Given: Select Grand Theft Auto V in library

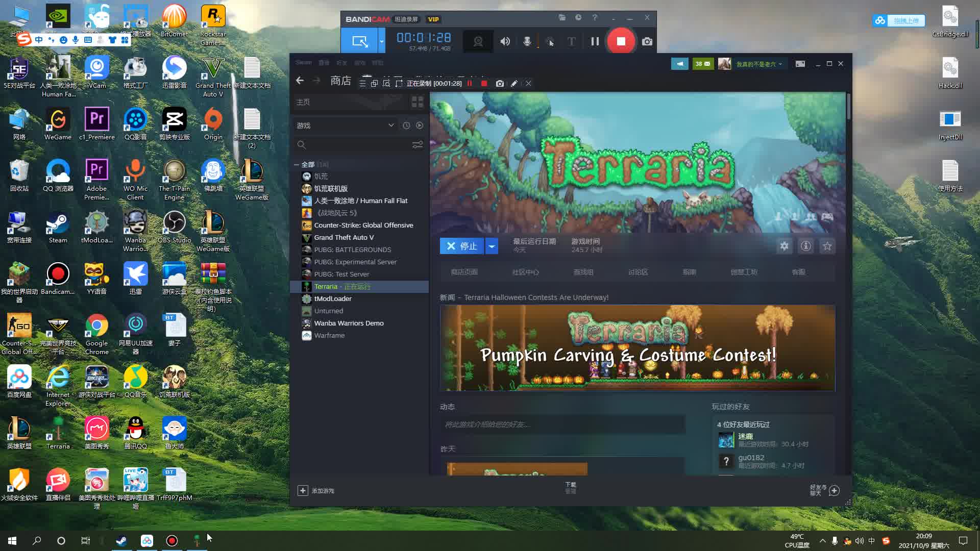Looking at the screenshot, I should (344, 238).
